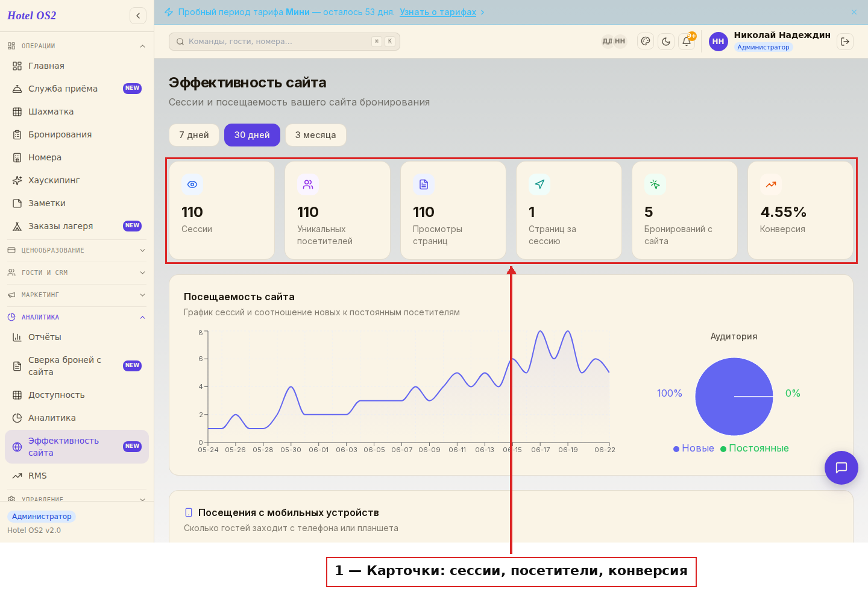Collapse the Аналитика section header
This screenshot has height=601, width=868.
pyautogui.click(x=77, y=317)
